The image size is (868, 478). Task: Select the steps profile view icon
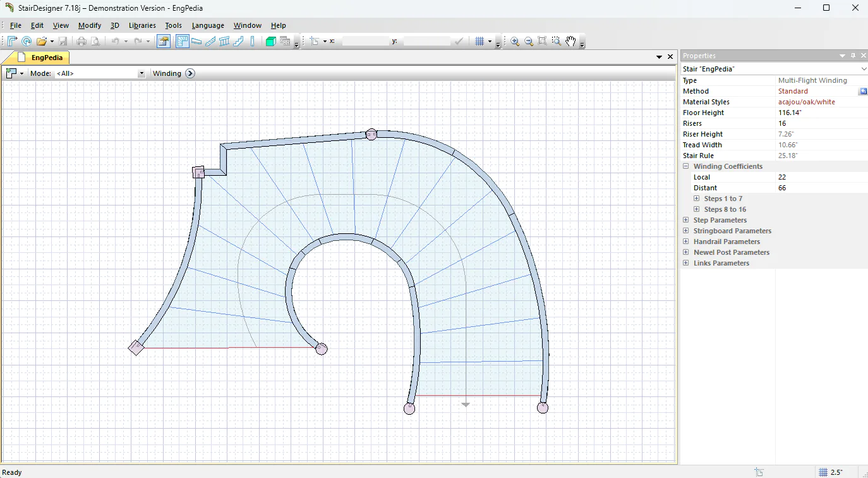tap(238, 41)
